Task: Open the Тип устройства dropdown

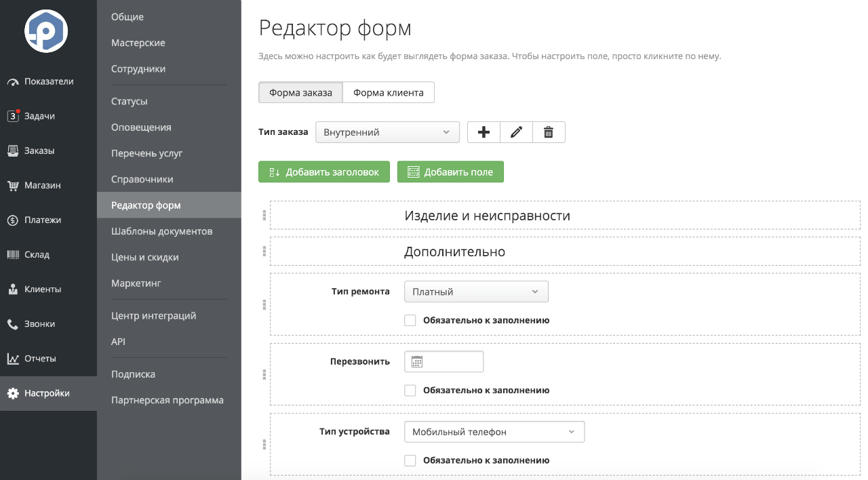Action: [494, 432]
